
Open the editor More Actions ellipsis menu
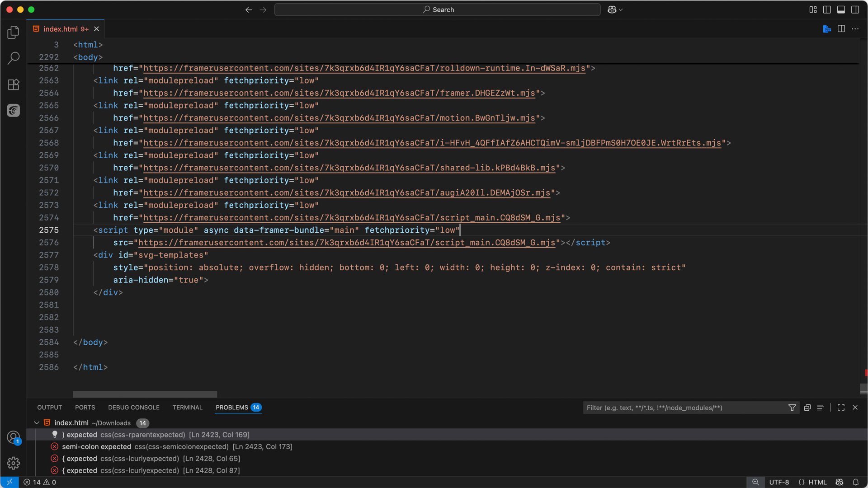[x=855, y=29]
